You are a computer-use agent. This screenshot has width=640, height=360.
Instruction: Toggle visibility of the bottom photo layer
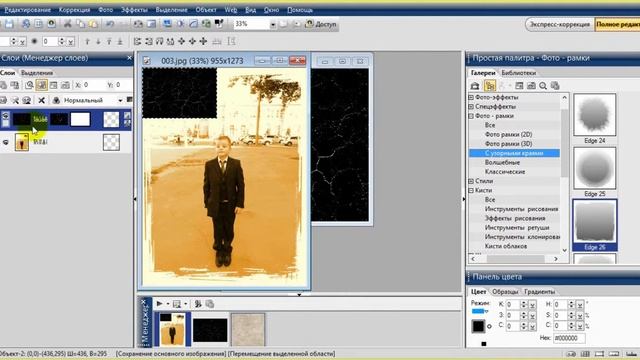tap(6, 142)
